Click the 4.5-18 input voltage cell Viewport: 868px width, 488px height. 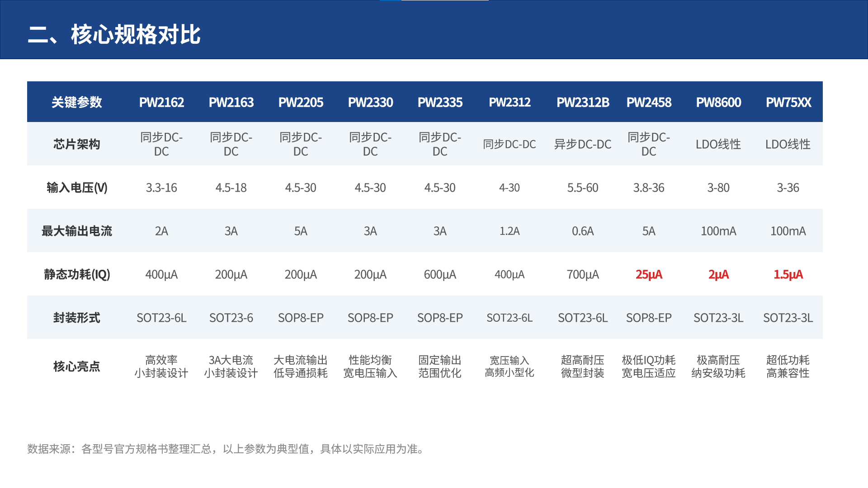click(x=231, y=188)
